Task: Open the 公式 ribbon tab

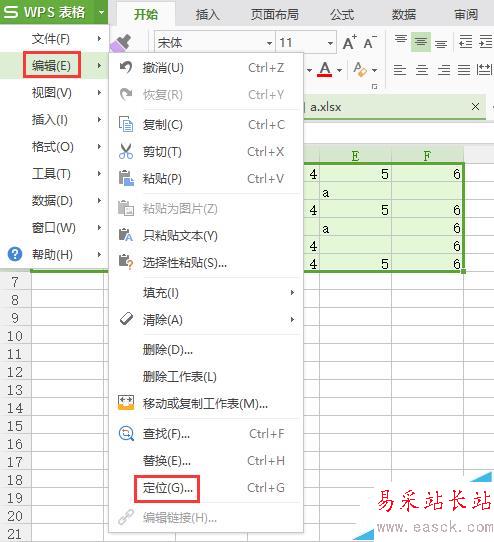Action: tap(342, 15)
